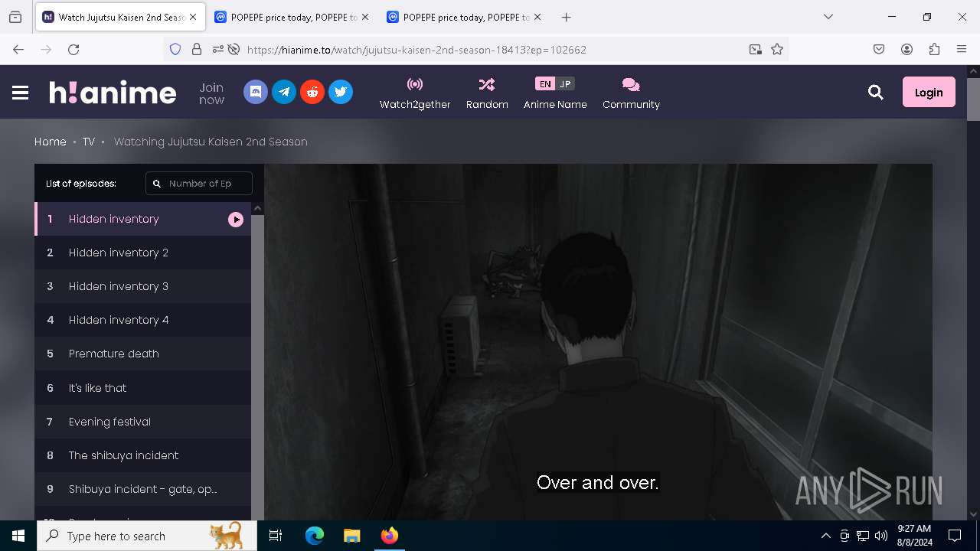980x551 pixels.
Task: Bookmark this page with the star
Action: (777, 49)
